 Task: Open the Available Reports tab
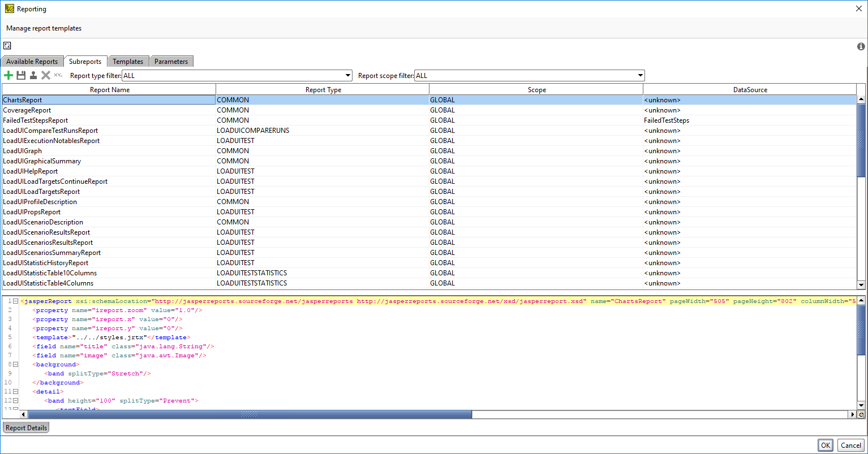(32, 61)
